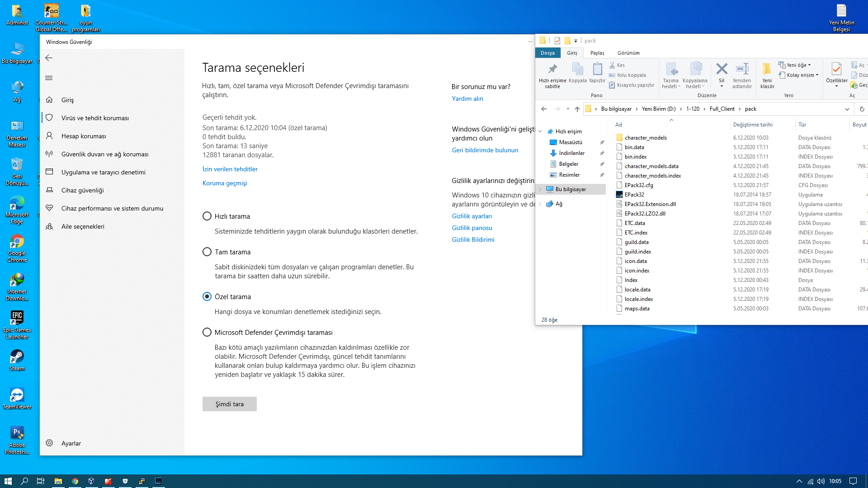Click Özellikler properties icon in ribbon
Screen dimensions: 868x488
[x=837, y=75]
